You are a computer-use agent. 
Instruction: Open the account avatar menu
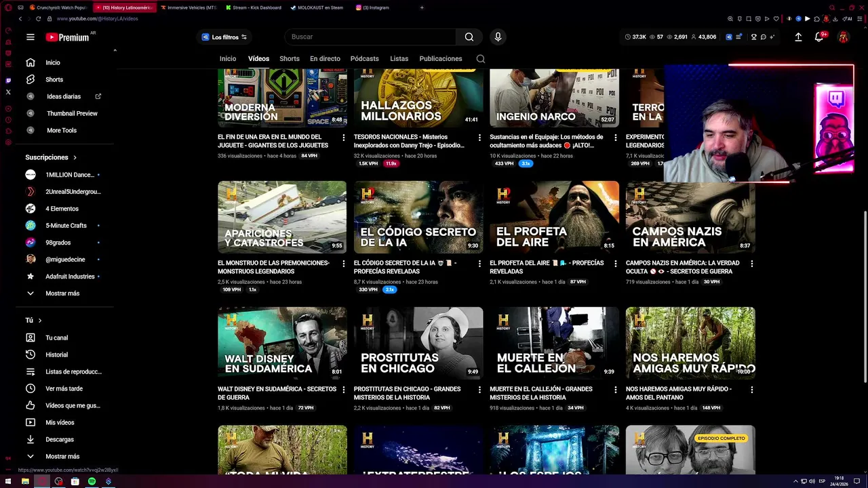(x=843, y=37)
